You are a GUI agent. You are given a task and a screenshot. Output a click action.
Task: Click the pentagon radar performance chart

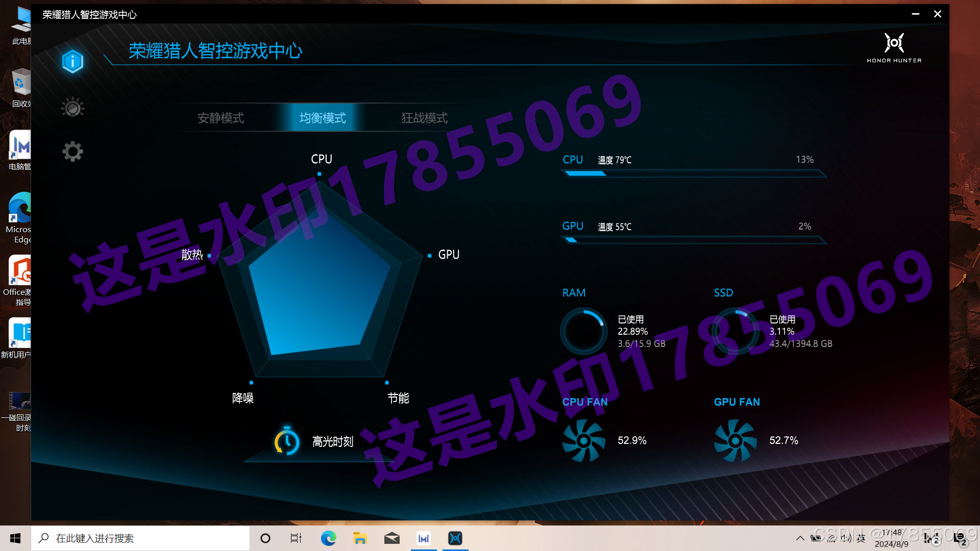[x=319, y=286]
